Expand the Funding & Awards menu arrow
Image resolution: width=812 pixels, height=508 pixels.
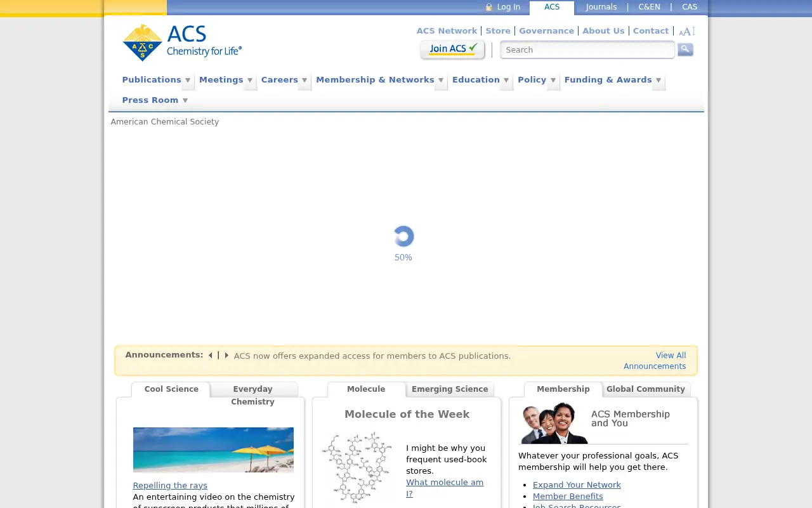tap(658, 81)
